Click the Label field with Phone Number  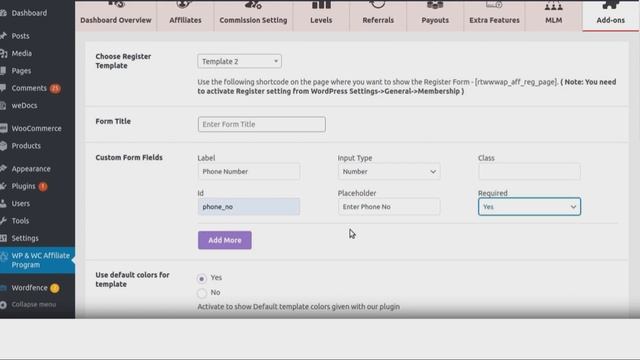249,171
